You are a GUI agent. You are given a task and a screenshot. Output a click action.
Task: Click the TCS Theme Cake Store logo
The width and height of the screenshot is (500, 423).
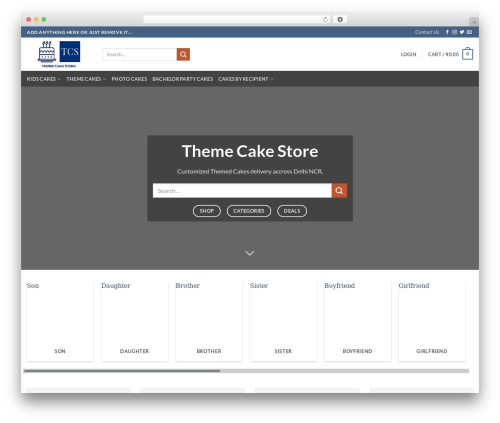pyautogui.click(x=59, y=54)
